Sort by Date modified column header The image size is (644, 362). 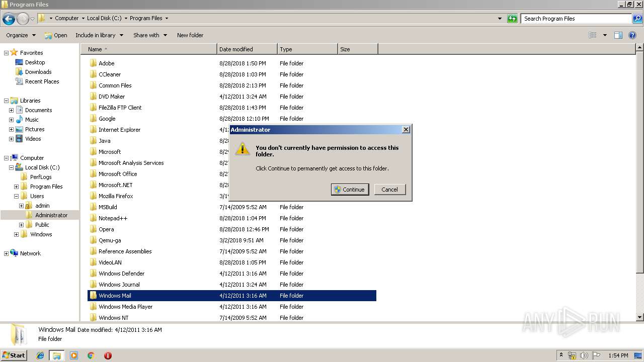[x=247, y=49]
